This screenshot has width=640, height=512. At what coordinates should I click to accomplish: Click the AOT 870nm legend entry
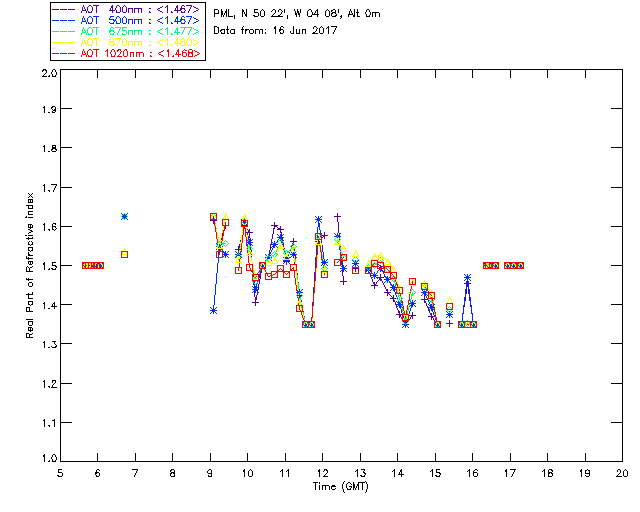click(x=126, y=42)
